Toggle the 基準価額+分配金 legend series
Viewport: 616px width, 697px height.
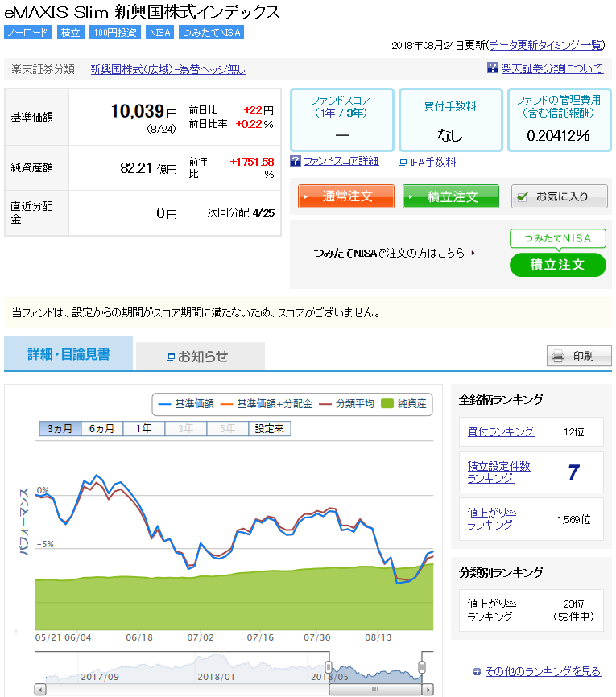[x=267, y=403]
